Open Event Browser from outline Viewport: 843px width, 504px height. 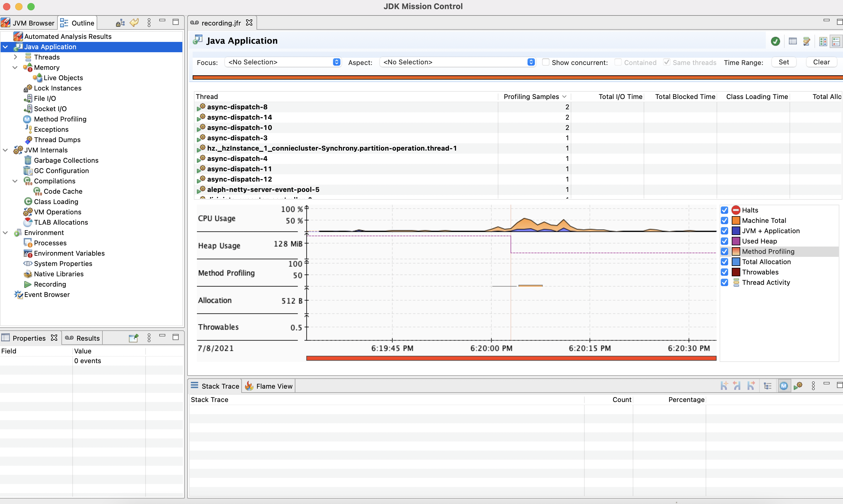click(x=47, y=295)
